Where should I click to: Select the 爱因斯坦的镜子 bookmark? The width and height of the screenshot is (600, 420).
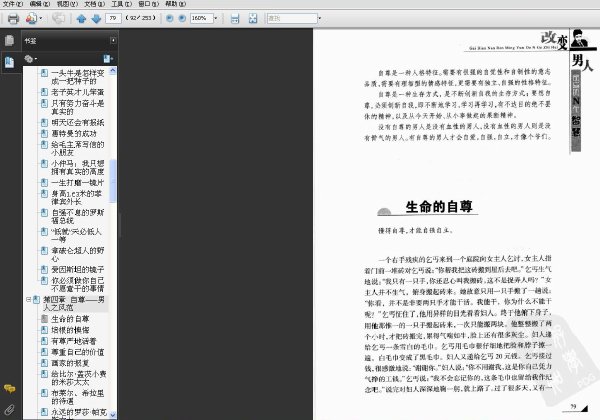78,270
